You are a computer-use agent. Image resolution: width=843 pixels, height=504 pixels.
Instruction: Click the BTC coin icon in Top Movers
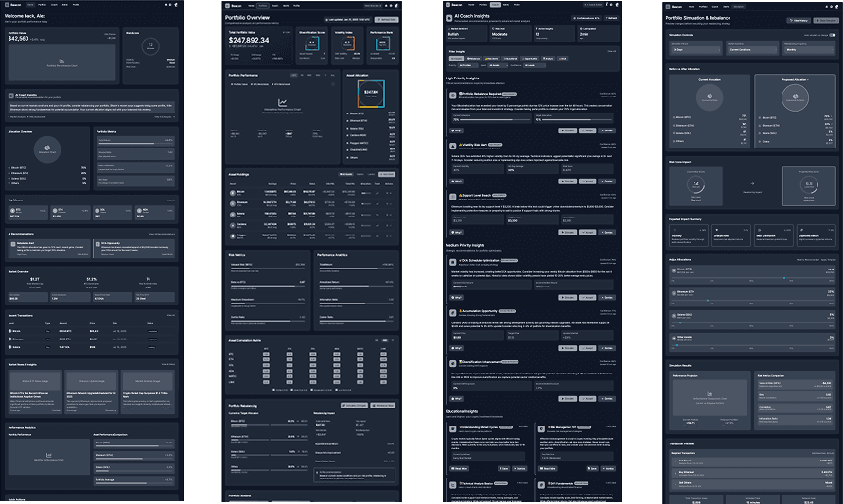[12, 210]
